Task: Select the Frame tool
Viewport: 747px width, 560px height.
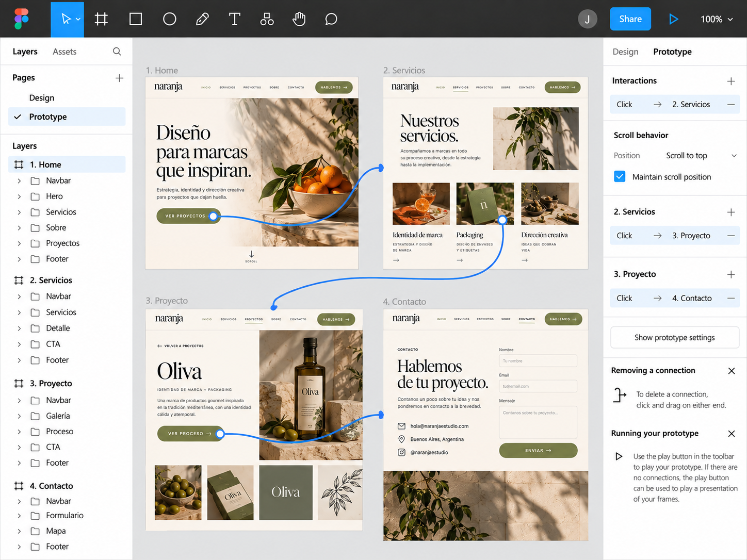Action: [x=101, y=19]
